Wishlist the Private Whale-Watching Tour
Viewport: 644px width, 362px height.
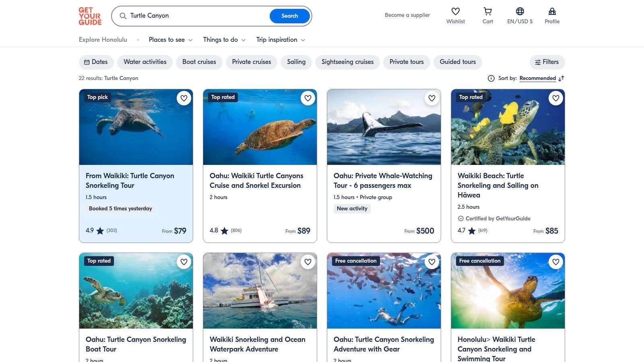click(x=432, y=98)
